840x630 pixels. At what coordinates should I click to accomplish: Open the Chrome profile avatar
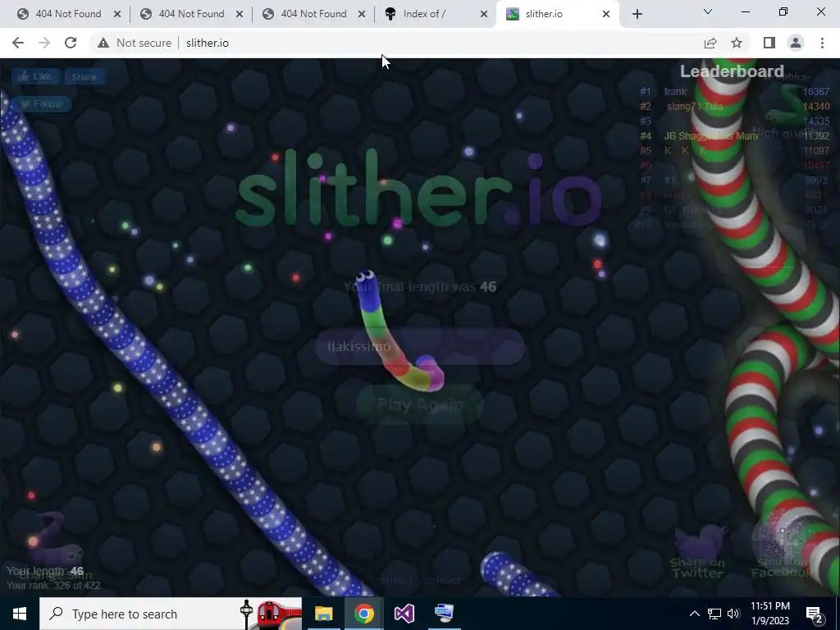(796, 43)
